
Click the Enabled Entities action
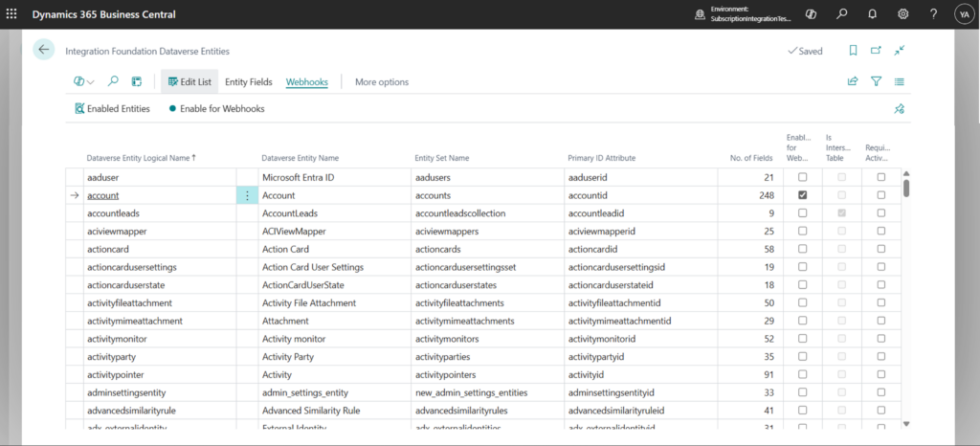112,109
